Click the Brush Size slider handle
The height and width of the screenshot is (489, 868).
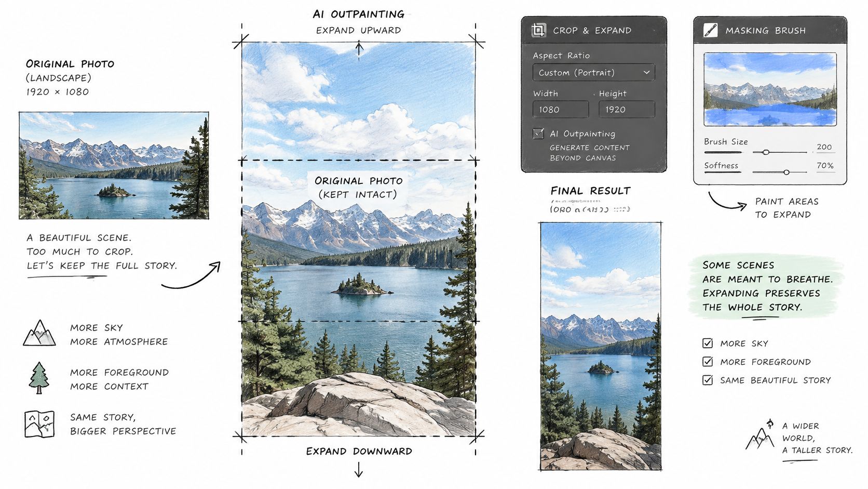766,152
